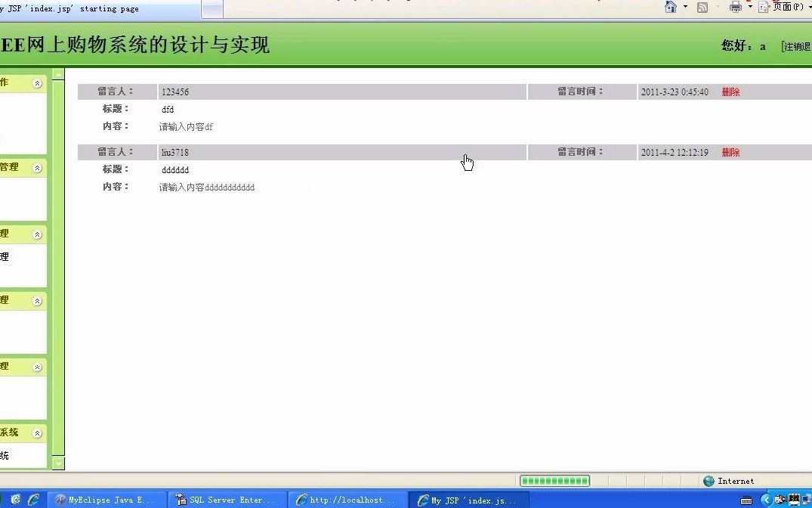Click the Internet zone globe in status bar
Screen dimensions: 812x508
(709, 481)
